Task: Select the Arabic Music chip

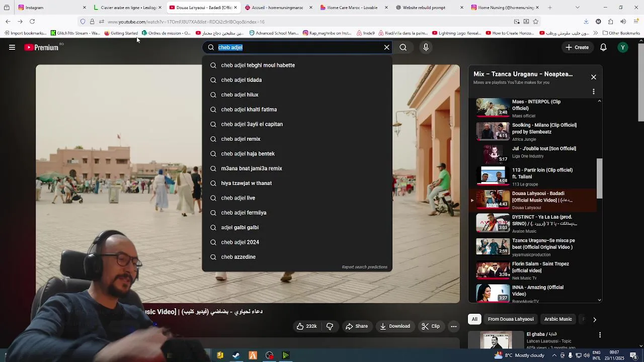Action: (558, 319)
